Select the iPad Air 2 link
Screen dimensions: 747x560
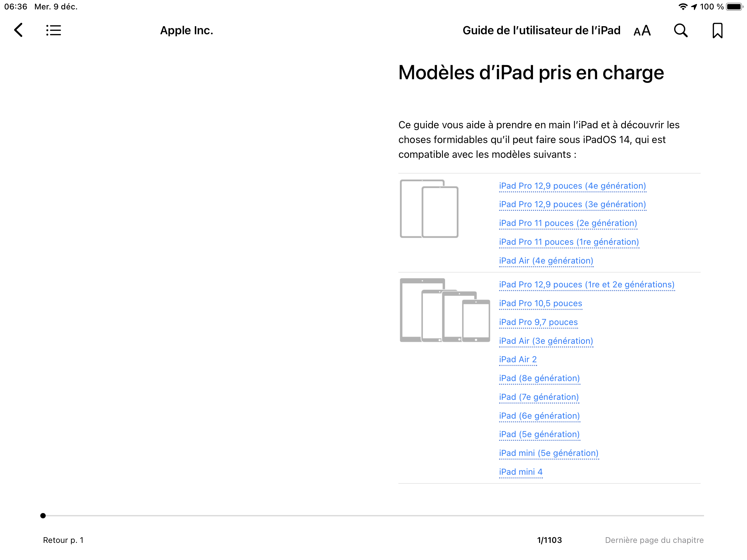[518, 360]
